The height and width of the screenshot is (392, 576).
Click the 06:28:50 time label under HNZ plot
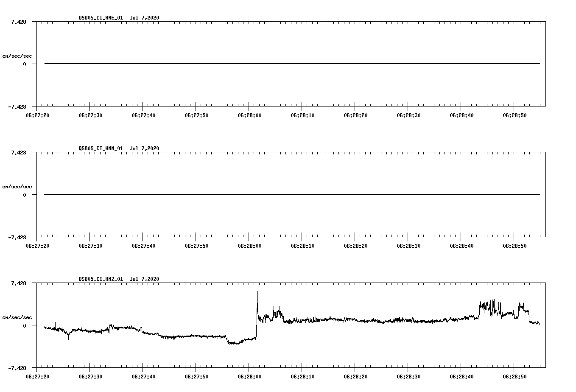coord(514,377)
